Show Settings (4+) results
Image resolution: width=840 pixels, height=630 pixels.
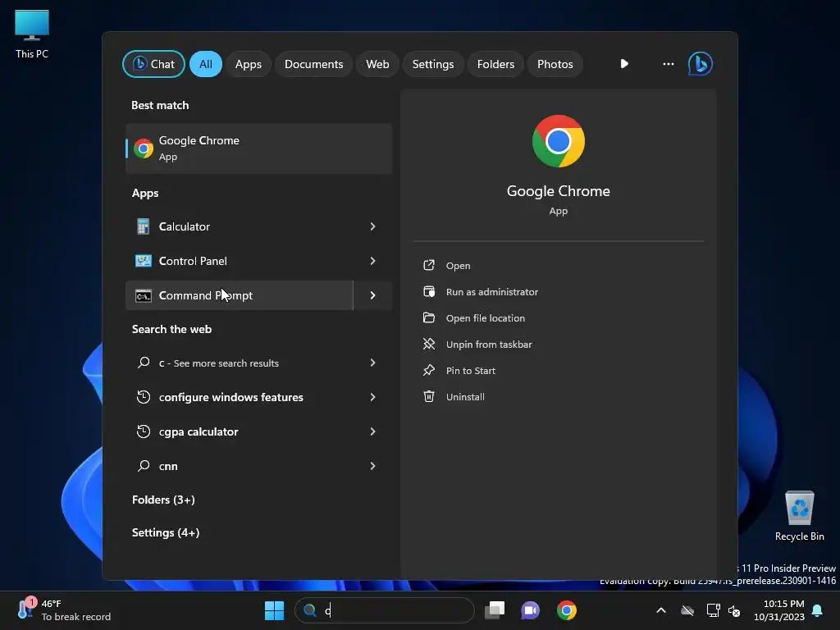click(166, 532)
